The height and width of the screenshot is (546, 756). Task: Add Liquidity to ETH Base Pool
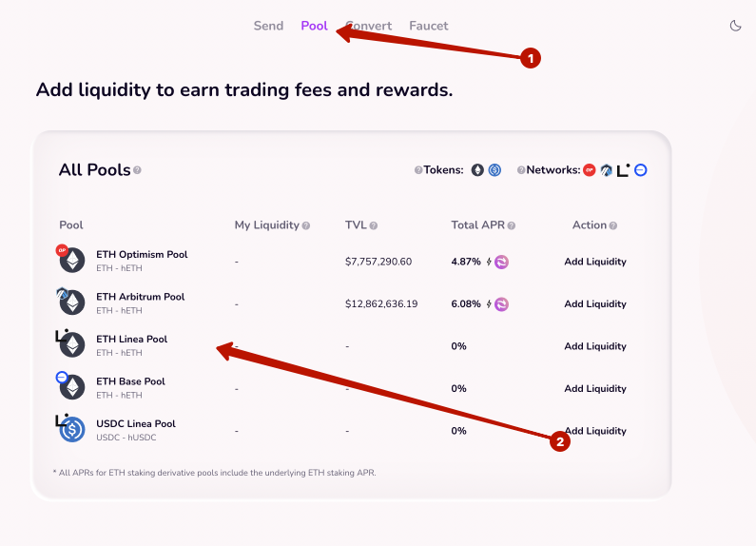pyautogui.click(x=595, y=388)
